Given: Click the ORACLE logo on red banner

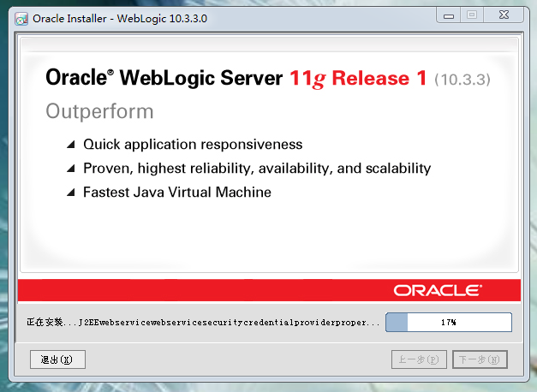Looking at the screenshot, I should coord(438,291).
